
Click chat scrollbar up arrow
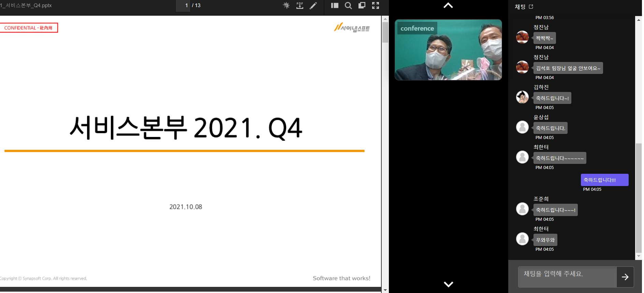pos(639,20)
